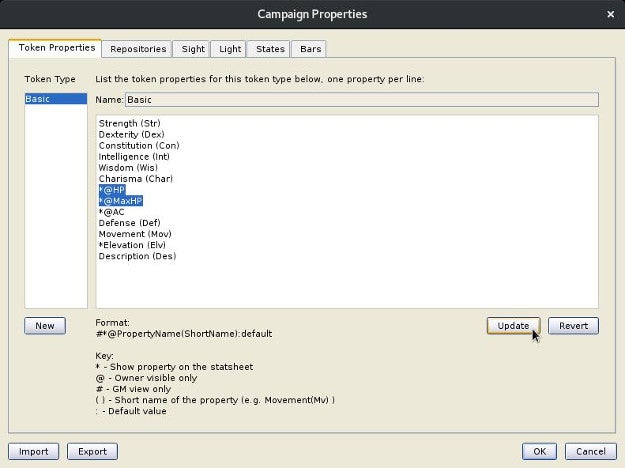Select the Token Properties tab
Image resolution: width=625 pixels, height=468 pixels.
pos(57,48)
